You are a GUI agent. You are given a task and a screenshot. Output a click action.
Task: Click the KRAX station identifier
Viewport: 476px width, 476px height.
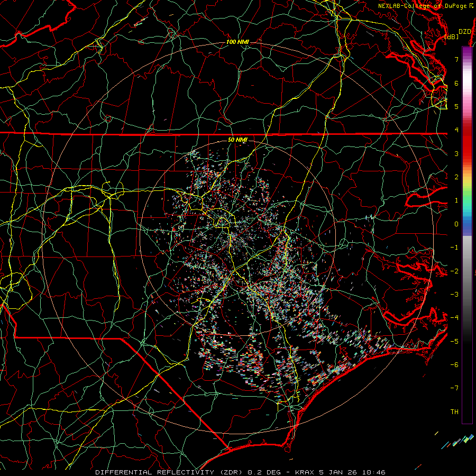(305, 472)
